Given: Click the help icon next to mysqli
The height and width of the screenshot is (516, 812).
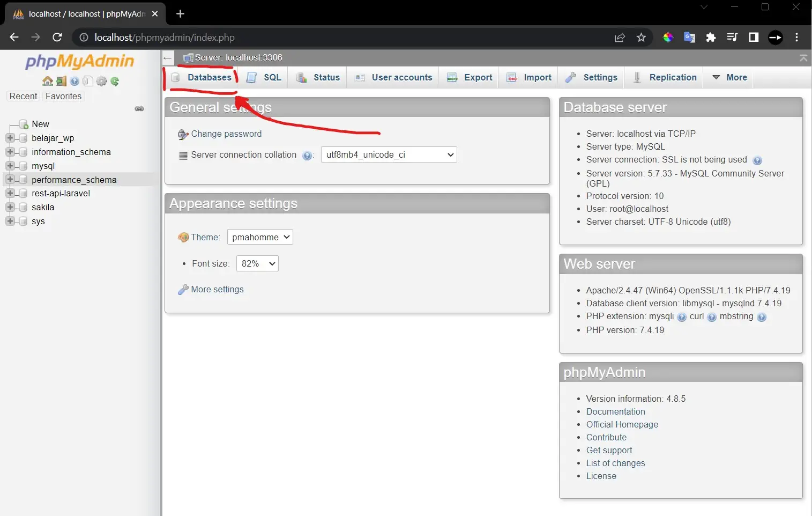Looking at the screenshot, I should [x=682, y=317].
